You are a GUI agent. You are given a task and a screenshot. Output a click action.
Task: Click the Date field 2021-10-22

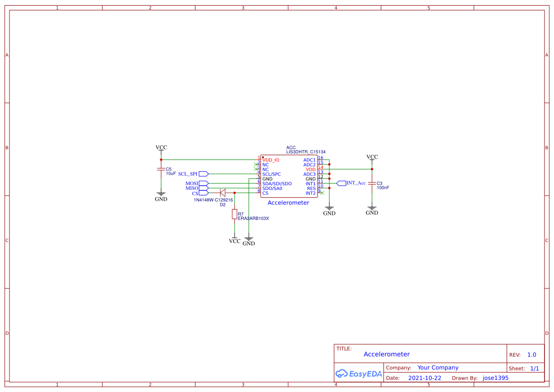pos(424,378)
